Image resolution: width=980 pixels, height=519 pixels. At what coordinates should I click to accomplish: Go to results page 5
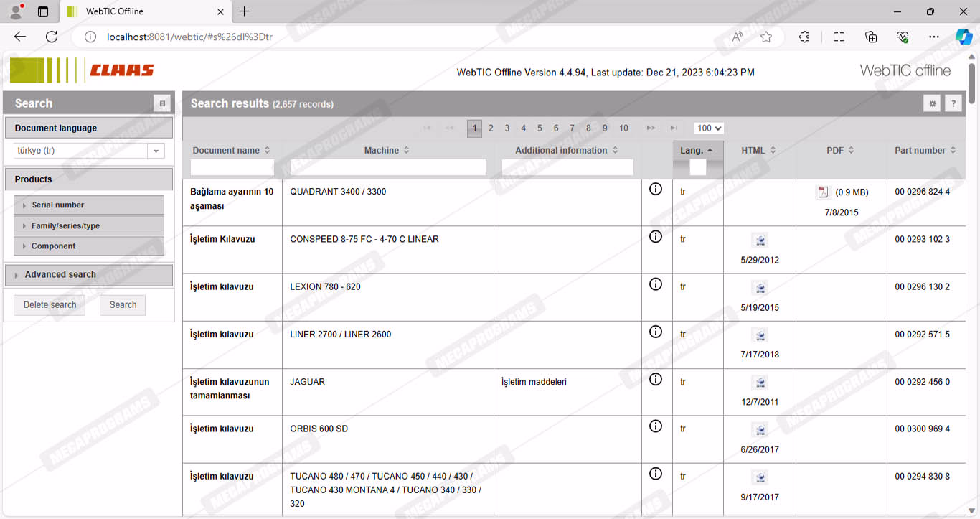(x=540, y=128)
